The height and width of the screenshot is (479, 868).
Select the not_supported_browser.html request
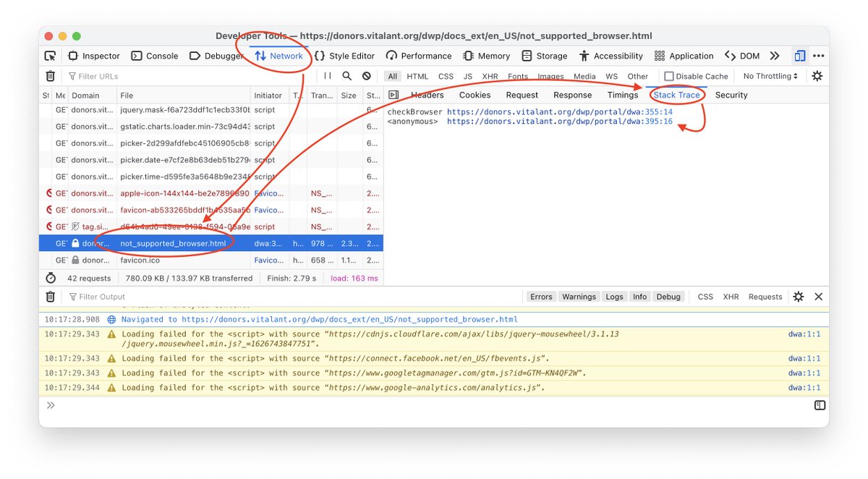(211, 243)
